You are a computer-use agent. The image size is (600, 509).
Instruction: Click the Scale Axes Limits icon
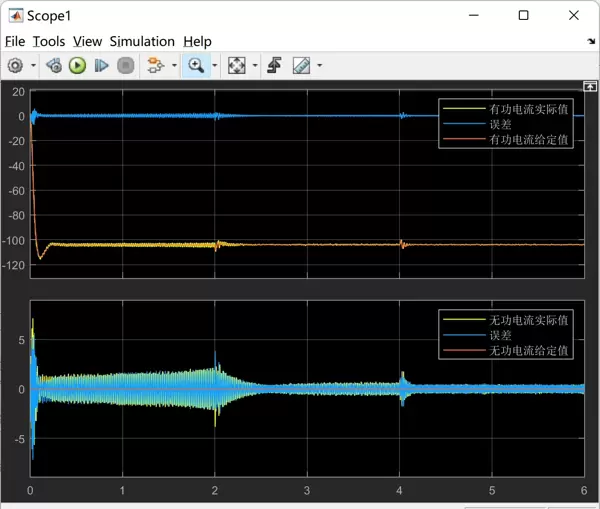(237, 65)
